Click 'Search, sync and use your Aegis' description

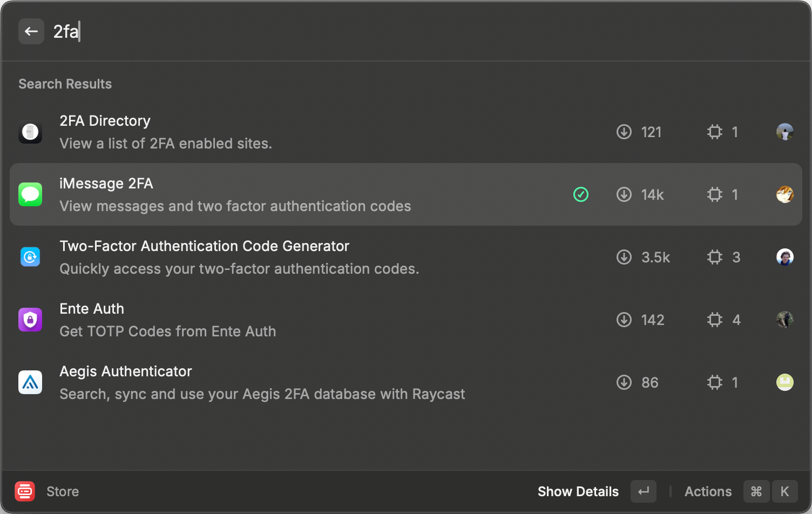pos(262,394)
